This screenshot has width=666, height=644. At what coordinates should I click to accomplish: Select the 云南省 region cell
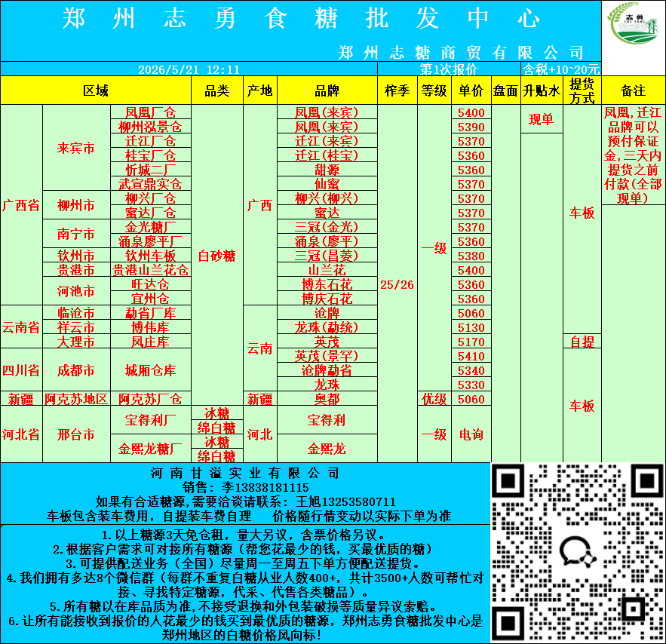pyautogui.click(x=21, y=327)
